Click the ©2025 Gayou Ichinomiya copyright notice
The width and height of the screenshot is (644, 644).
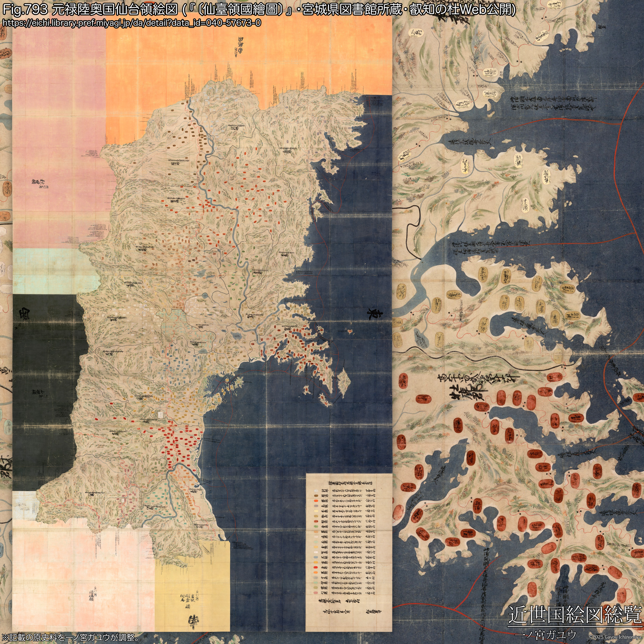tap(615, 637)
